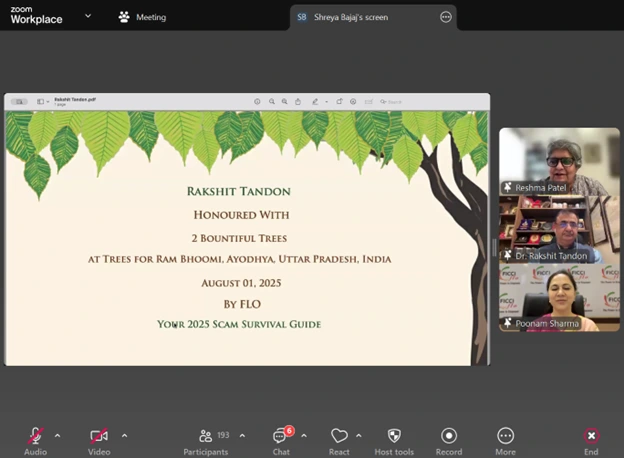624x458 pixels.
Task: Open video settings chevron next to Video
Action: [124, 435]
